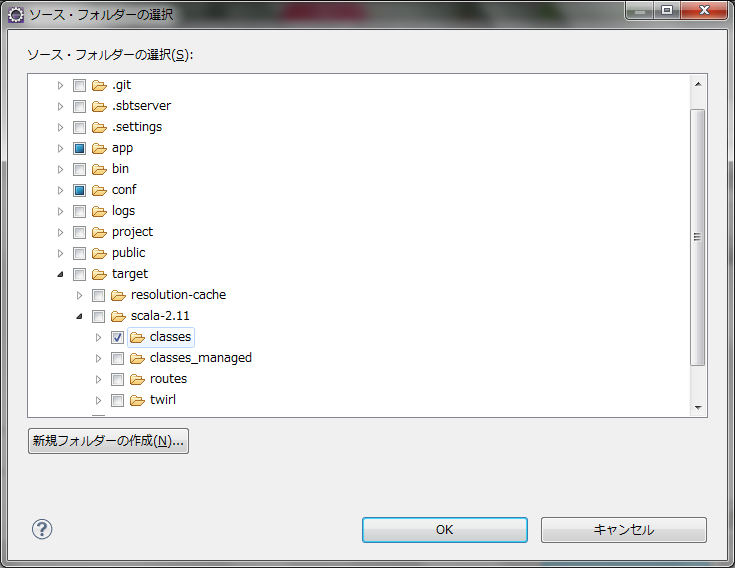This screenshot has height=568, width=735.
Task: Select the classes_managed tree row label
Action: pyautogui.click(x=201, y=358)
